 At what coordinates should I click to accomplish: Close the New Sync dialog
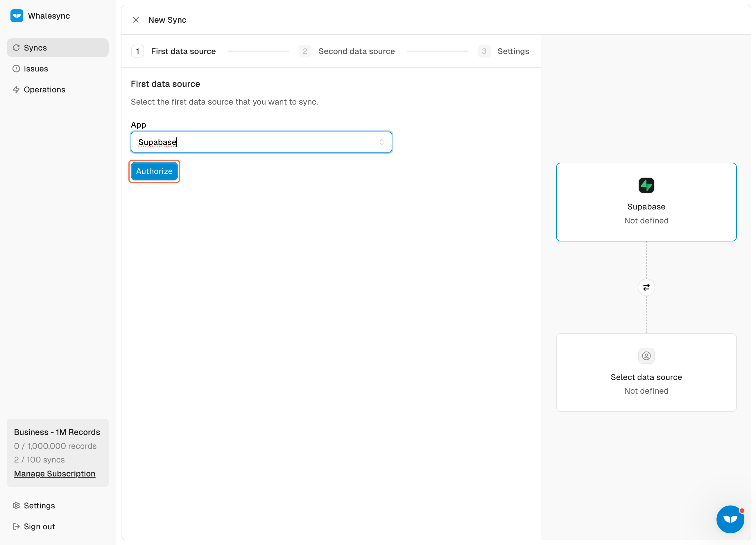coord(136,20)
